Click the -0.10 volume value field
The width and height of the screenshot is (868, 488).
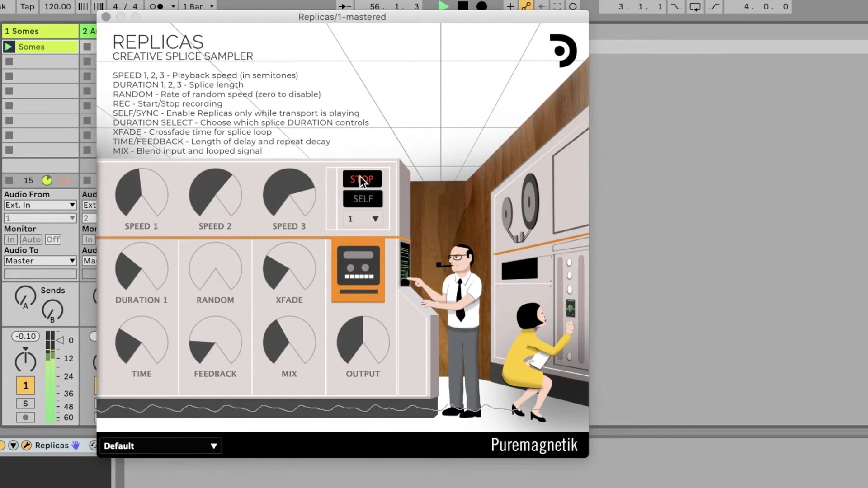pyautogui.click(x=26, y=336)
